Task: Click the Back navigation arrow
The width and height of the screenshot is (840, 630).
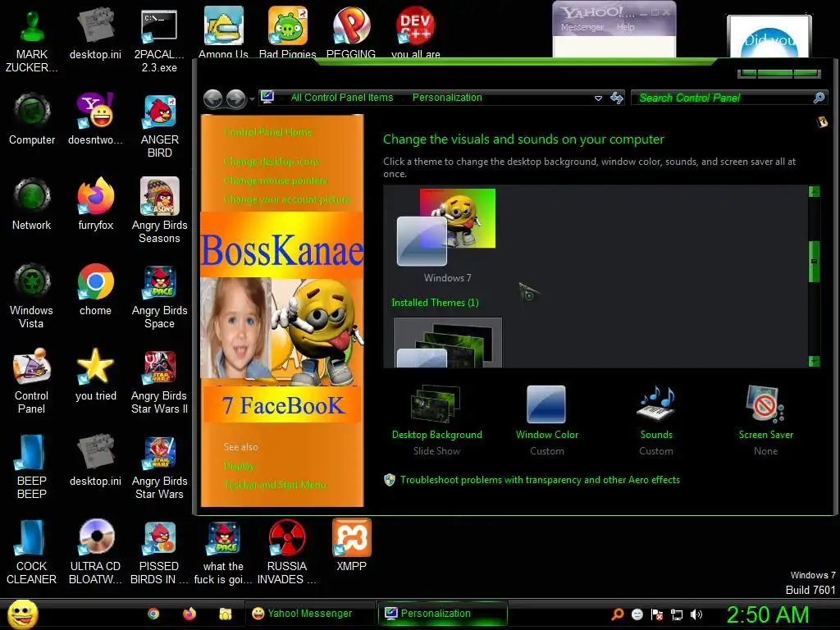Action: click(x=213, y=99)
